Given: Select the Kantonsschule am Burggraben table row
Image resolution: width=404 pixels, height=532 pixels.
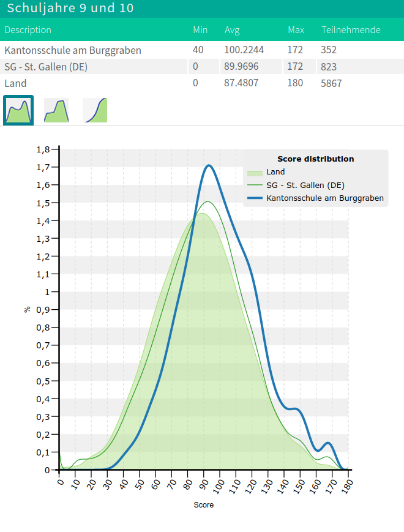Looking at the screenshot, I should tap(73, 50).
